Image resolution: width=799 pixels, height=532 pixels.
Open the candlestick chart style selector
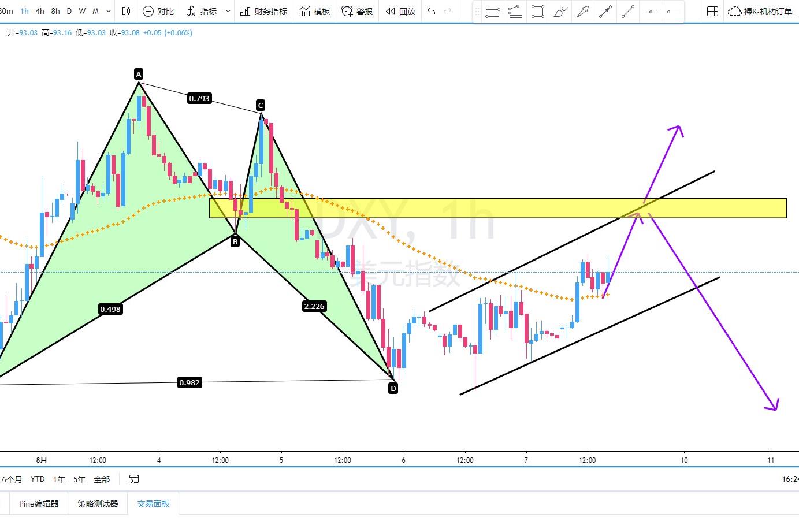point(127,11)
